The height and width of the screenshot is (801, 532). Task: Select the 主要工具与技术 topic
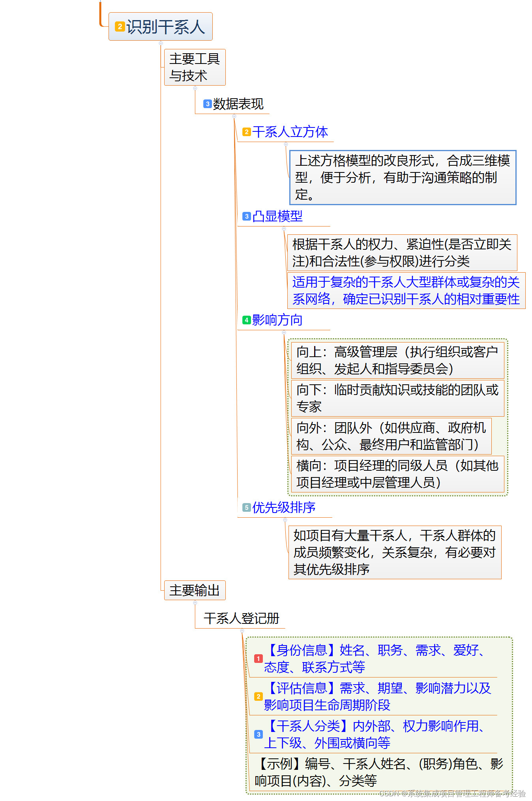(195, 67)
